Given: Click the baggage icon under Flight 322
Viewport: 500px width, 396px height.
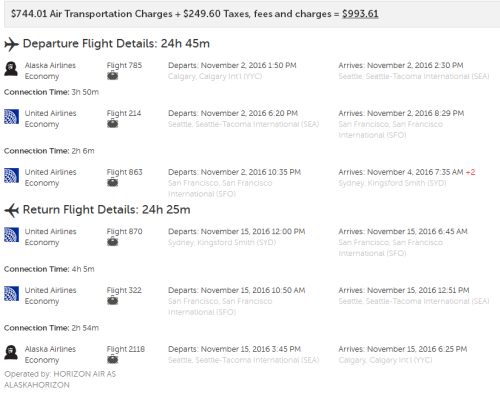Looking at the screenshot, I should (x=112, y=301).
